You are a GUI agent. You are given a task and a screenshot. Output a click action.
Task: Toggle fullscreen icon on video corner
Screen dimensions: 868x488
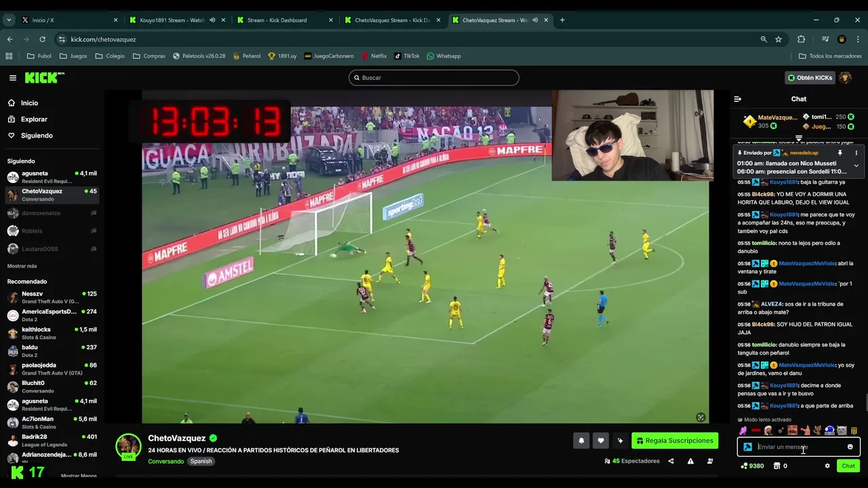701,418
